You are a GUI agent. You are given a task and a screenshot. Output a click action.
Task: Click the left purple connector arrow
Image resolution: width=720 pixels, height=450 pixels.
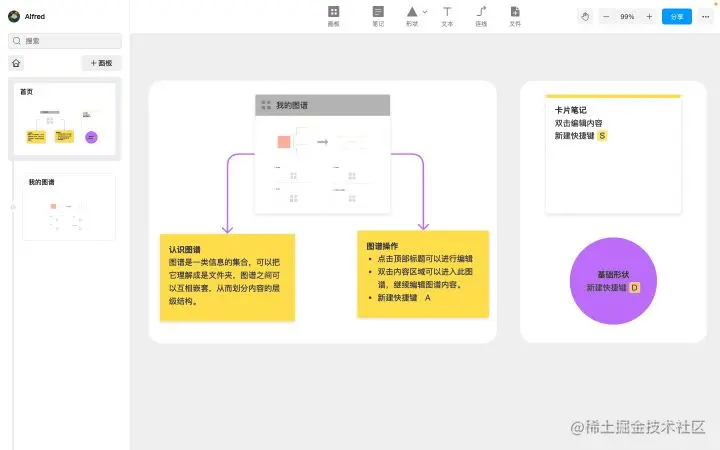228,193
